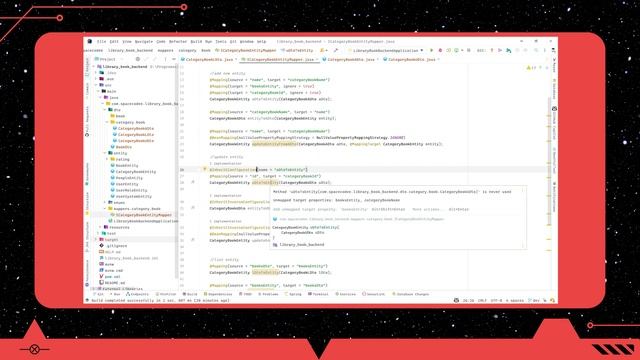Select README.md in project tree
The image size is (640, 360).
[x=112, y=282]
